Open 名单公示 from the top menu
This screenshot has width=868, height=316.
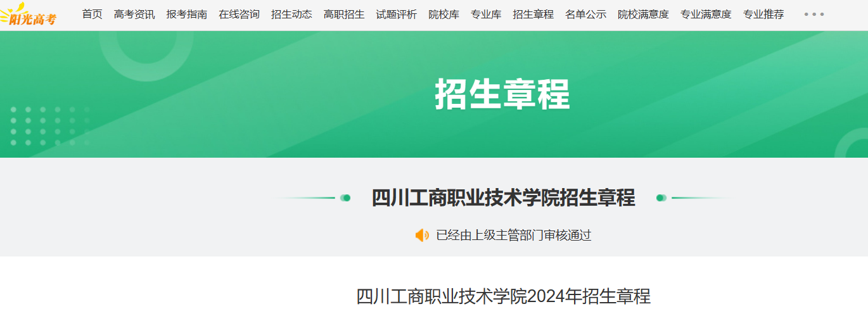click(586, 14)
